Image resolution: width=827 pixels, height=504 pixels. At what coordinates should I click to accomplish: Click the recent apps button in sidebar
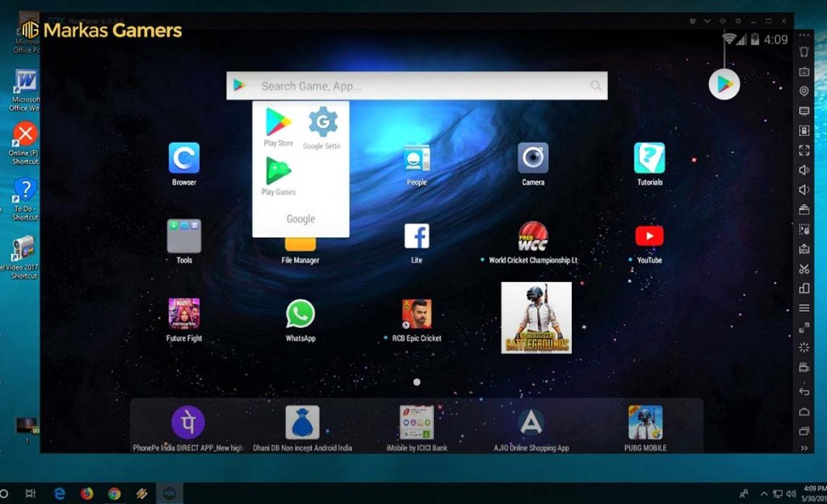point(804,430)
